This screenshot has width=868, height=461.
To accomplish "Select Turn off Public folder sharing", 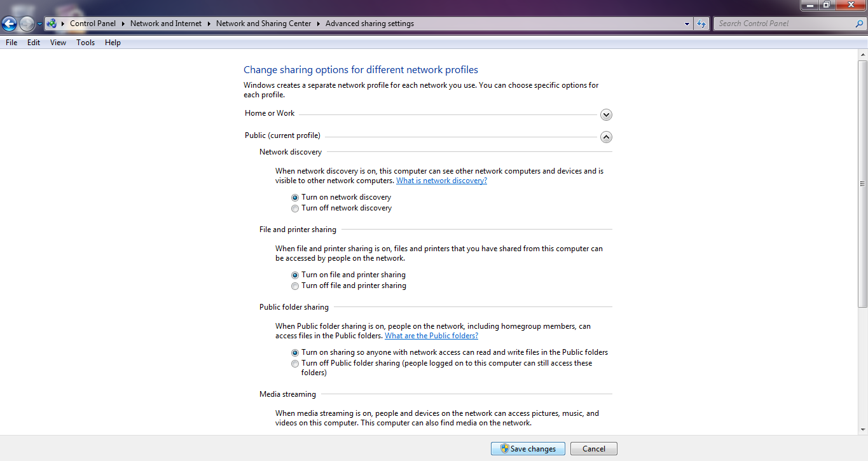I will (294, 363).
